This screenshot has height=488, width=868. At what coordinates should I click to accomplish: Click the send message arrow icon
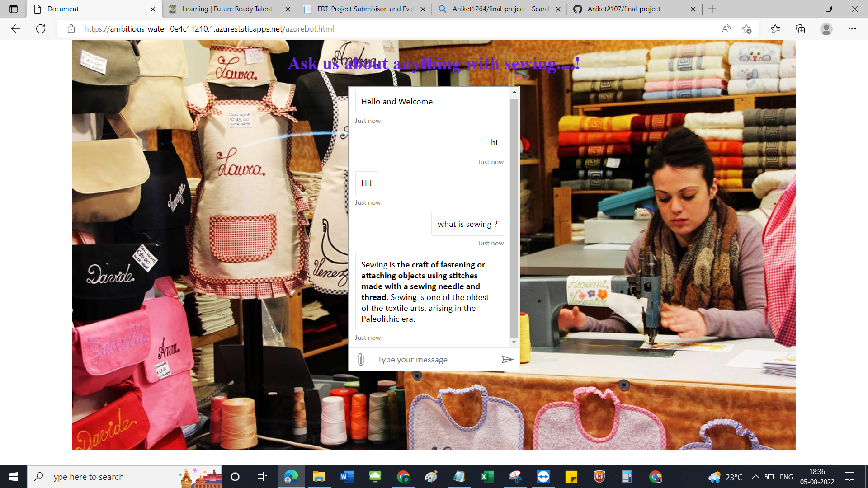(507, 360)
